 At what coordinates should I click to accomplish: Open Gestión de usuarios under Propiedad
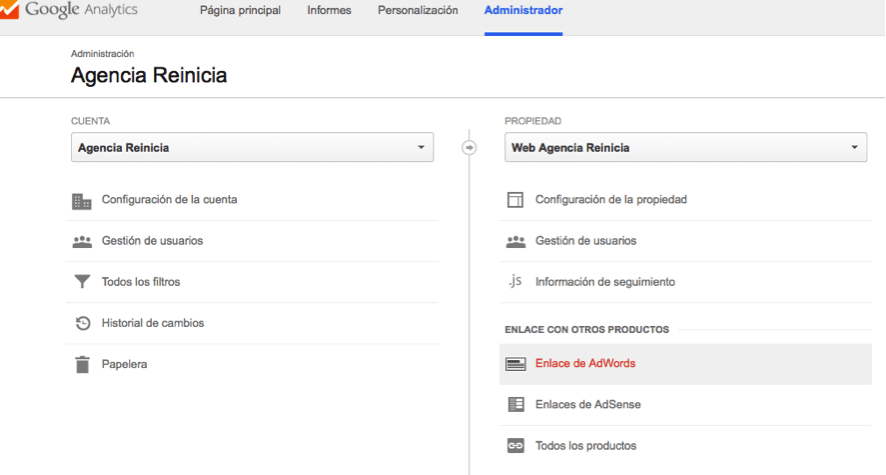point(585,241)
